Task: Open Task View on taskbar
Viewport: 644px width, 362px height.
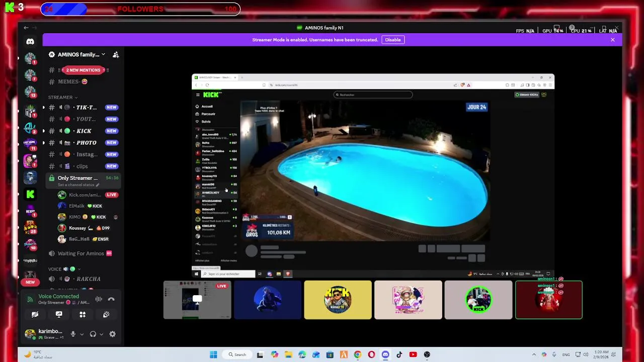Action: (x=260, y=354)
